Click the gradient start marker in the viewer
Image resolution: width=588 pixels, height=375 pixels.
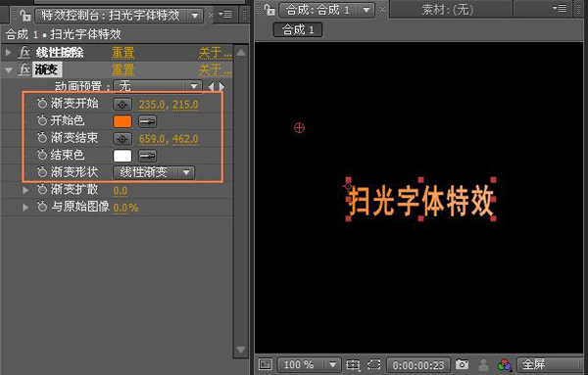pos(299,127)
